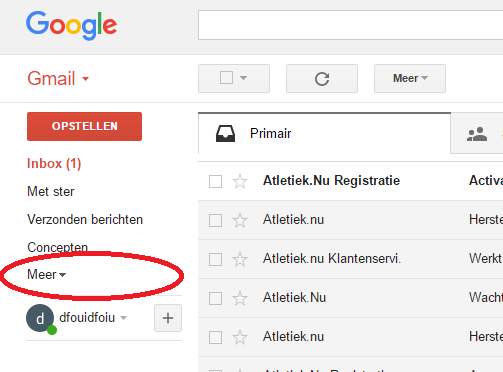Click the Google logo

(x=72, y=25)
